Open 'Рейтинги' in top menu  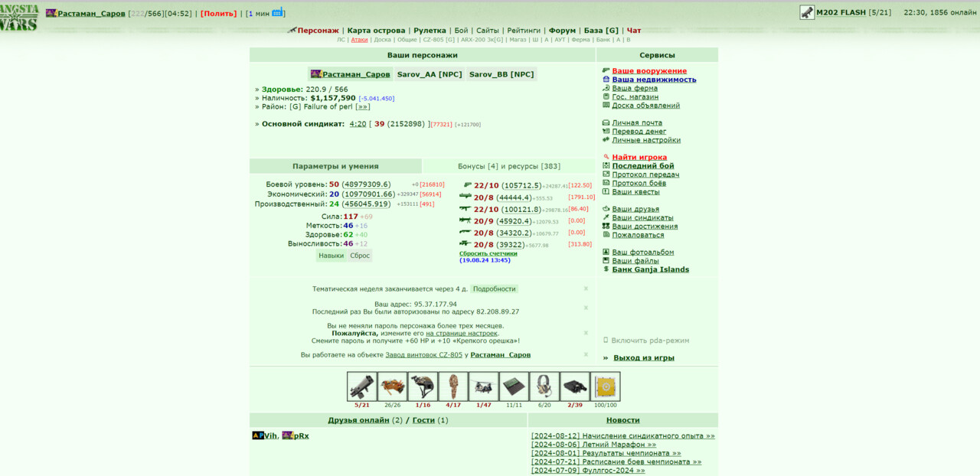coord(524,31)
